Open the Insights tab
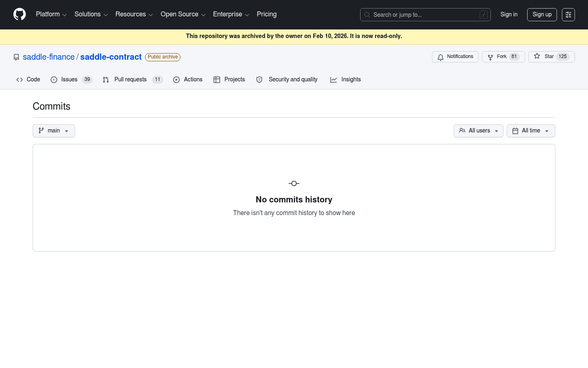This screenshot has width=588, height=368. pyautogui.click(x=345, y=80)
